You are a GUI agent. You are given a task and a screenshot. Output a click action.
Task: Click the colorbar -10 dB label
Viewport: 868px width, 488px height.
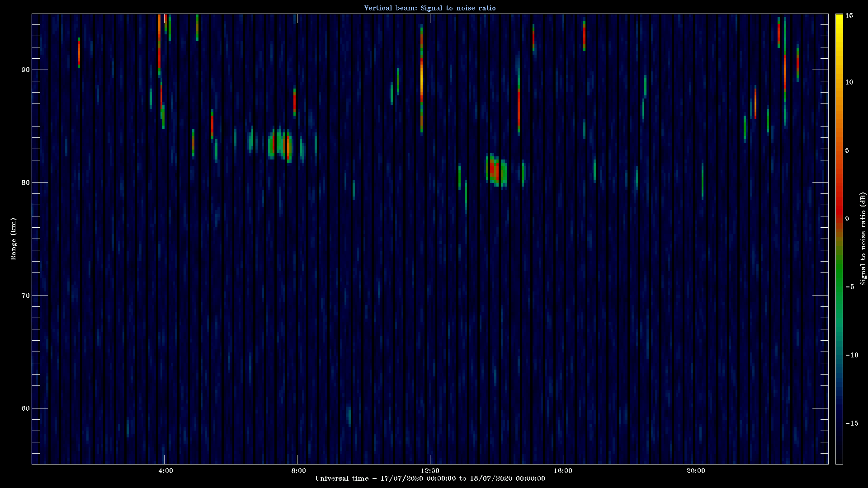[852, 355]
